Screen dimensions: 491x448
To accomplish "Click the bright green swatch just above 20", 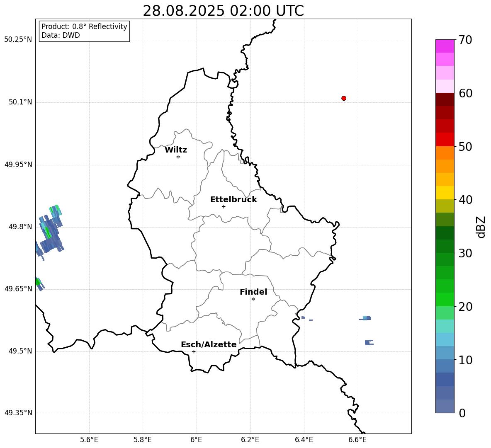I will click(x=445, y=299).
